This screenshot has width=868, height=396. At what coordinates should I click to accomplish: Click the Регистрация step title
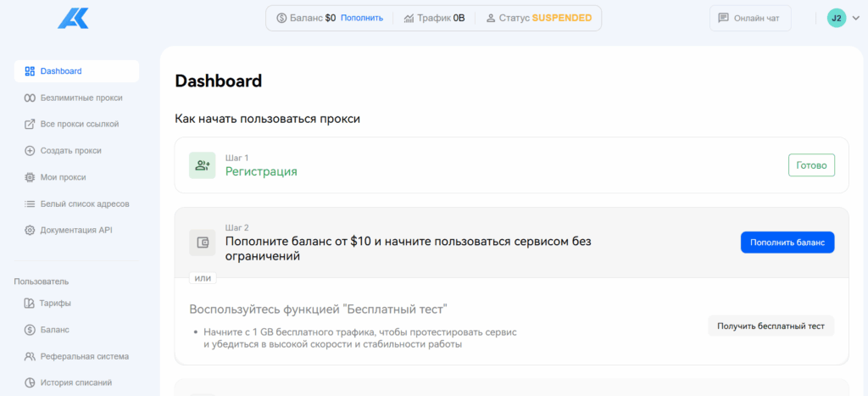click(x=261, y=171)
